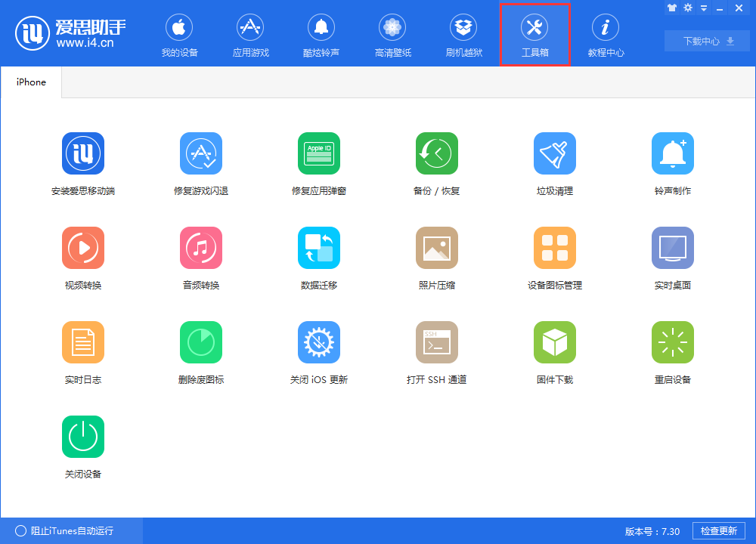756x544 pixels.
Task: Open 备份 / 恢复 tool
Action: coord(437,153)
